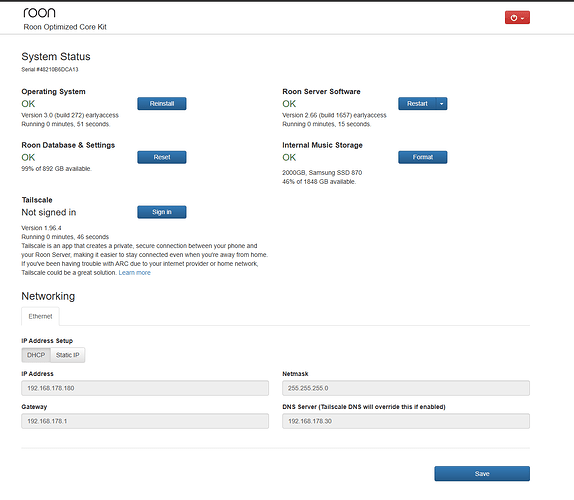
Task: Select DHCP IP address setup
Action: tap(36, 355)
